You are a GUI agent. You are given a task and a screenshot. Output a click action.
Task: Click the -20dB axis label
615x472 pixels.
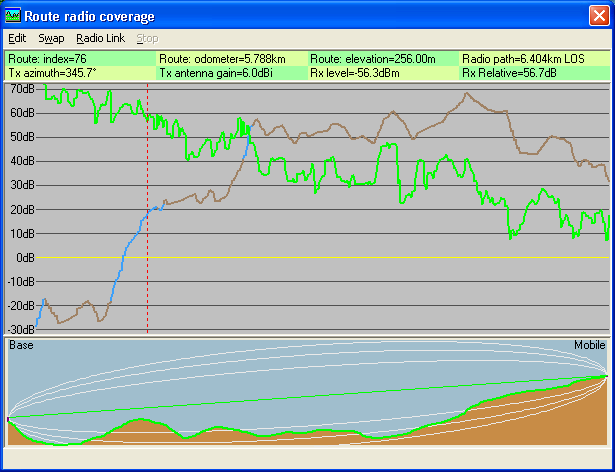coord(20,306)
